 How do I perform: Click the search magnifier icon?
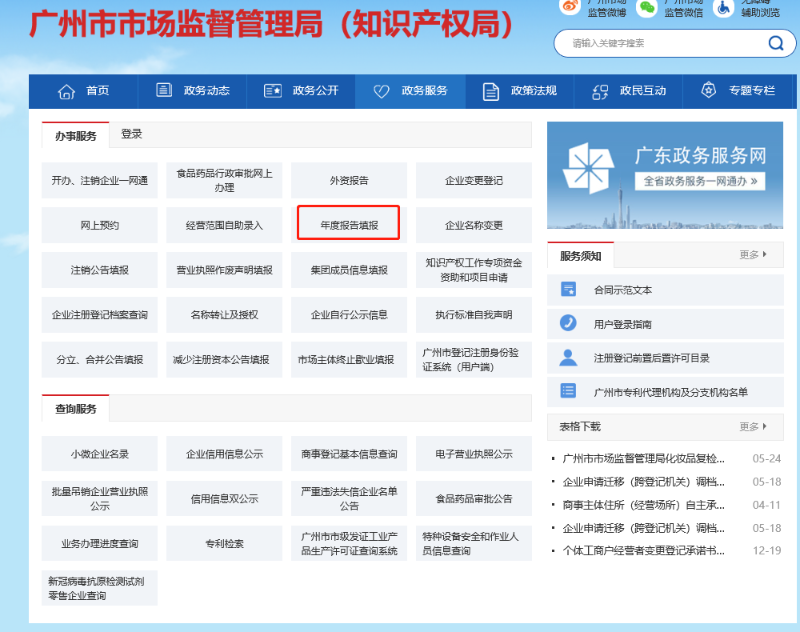coord(775,44)
